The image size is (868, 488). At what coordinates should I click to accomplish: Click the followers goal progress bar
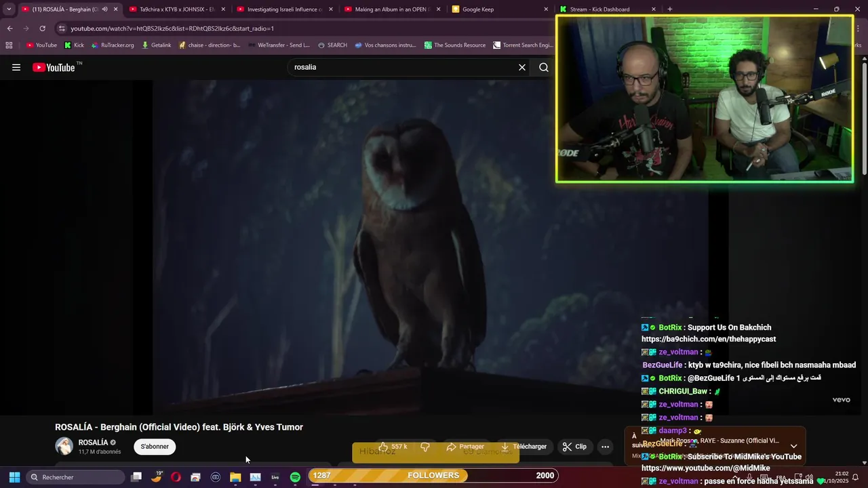point(434,476)
